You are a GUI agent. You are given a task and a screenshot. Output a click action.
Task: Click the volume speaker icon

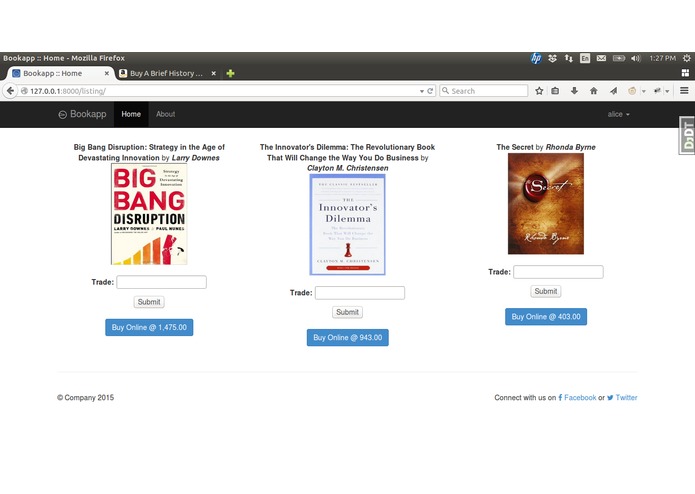[636, 58]
